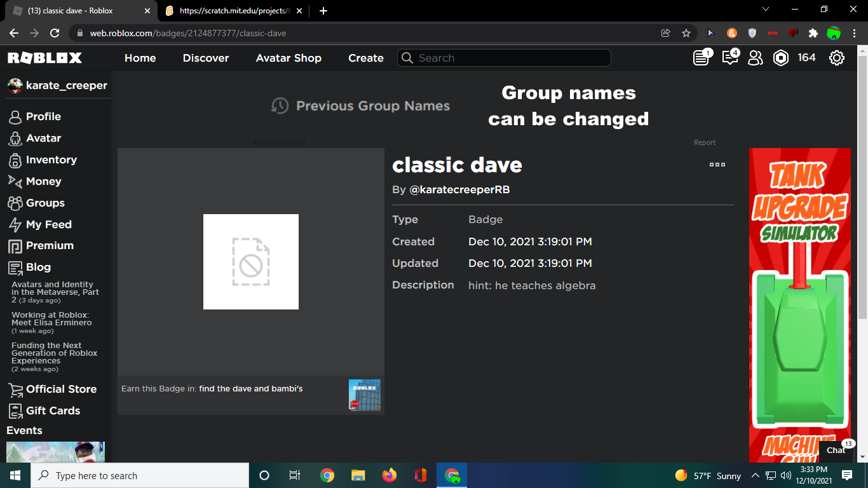This screenshot has width=868, height=488.
Task: Open Create in the navbar
Action: 366,58
